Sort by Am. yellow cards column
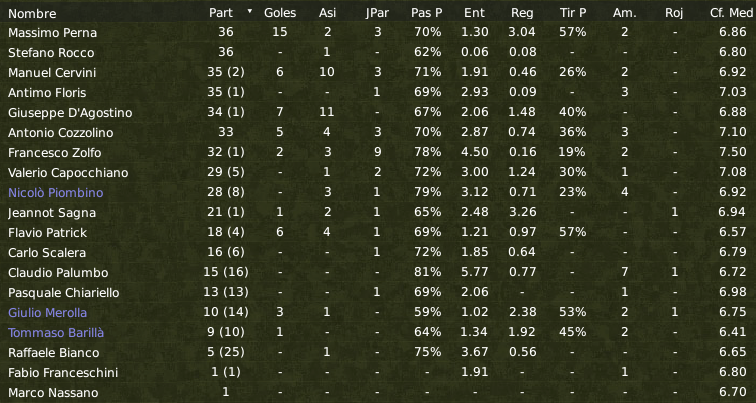Screen dimensions: 756x403 point(624,13)
